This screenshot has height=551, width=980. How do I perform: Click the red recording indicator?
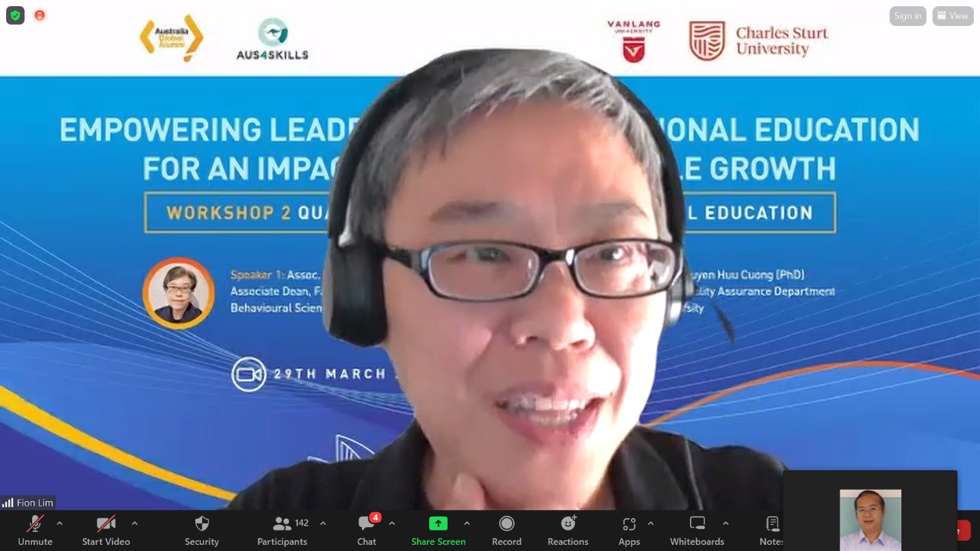40,15
